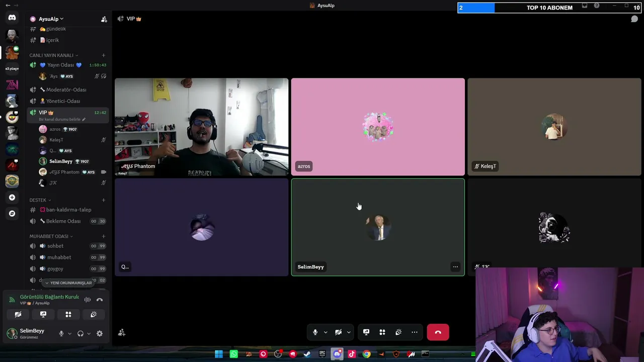Open the chat panel icon
This screenshot has width=644, height=362.
tap(634, 19)
